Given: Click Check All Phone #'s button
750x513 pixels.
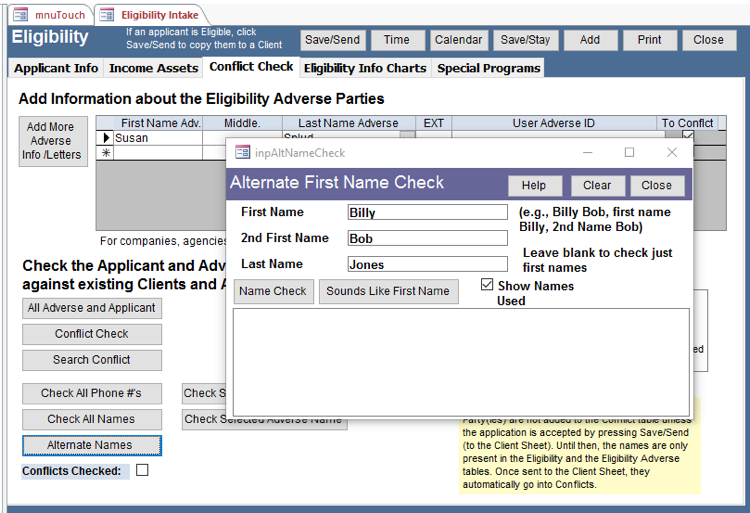Looking at the screenshot, I should 92,393.
